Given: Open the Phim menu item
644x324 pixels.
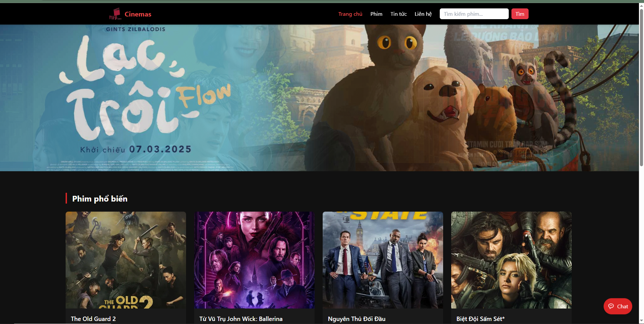Looking at the screenshot, I should pos(376,14).
